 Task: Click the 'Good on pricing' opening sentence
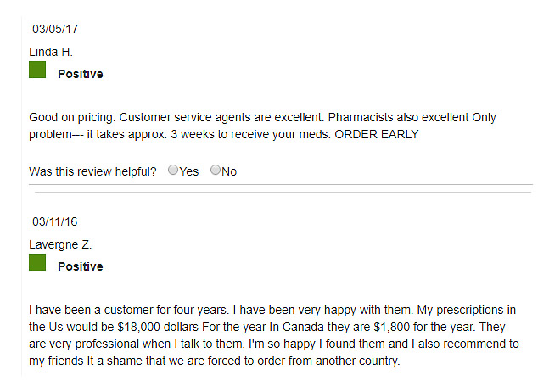[72, 118]
